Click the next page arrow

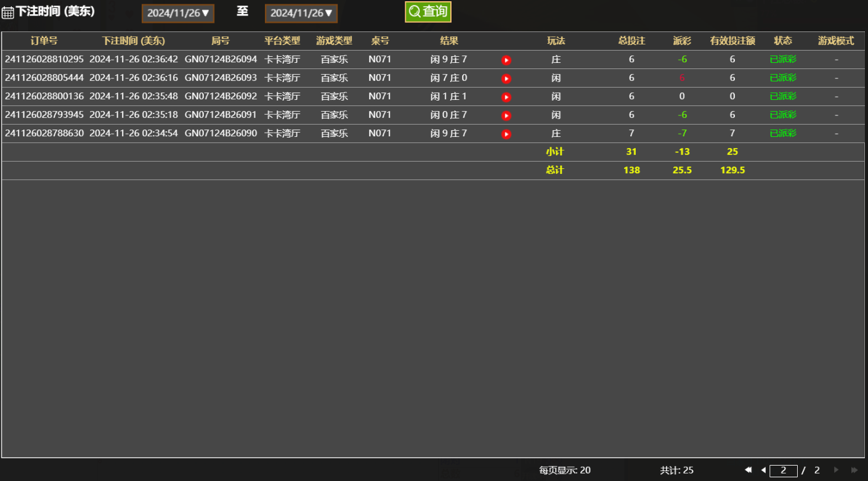point(836,470)
